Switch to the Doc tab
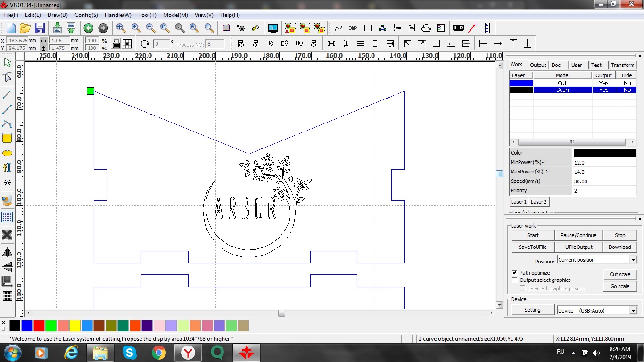The height and width of the screenshot is (362, 644). point(556,65)
